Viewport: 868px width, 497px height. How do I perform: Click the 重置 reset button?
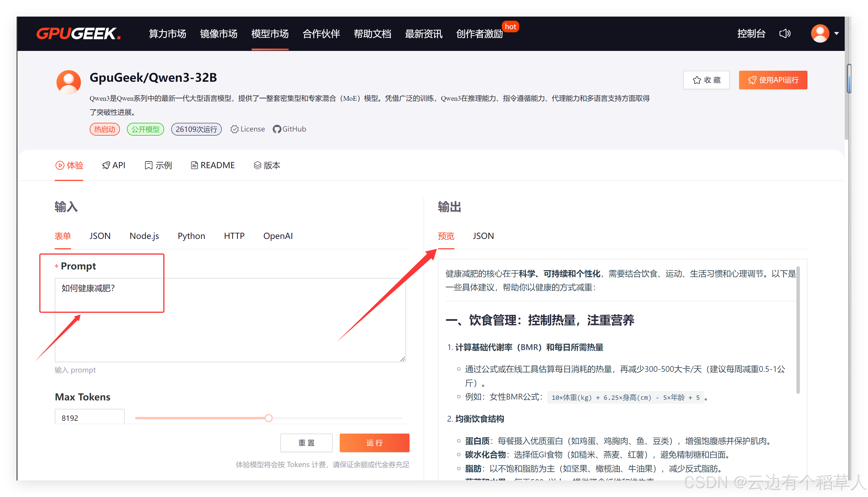(306, 443)
